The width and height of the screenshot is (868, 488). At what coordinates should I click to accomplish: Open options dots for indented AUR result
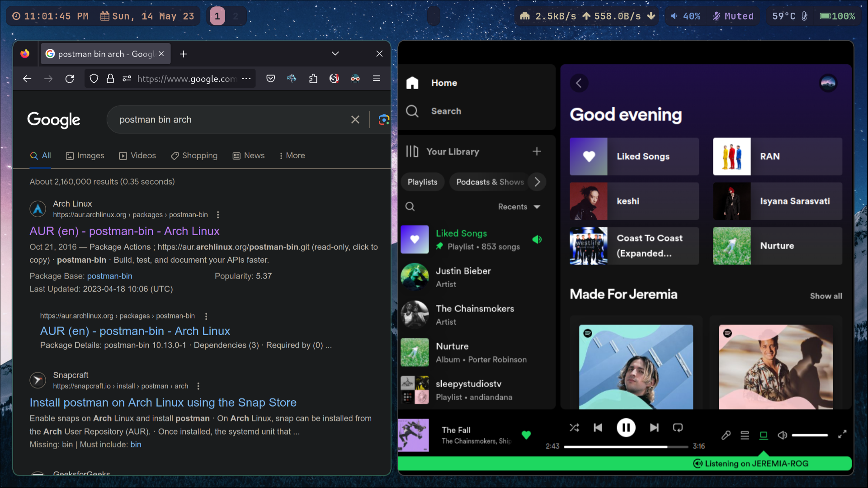[206, 316]
